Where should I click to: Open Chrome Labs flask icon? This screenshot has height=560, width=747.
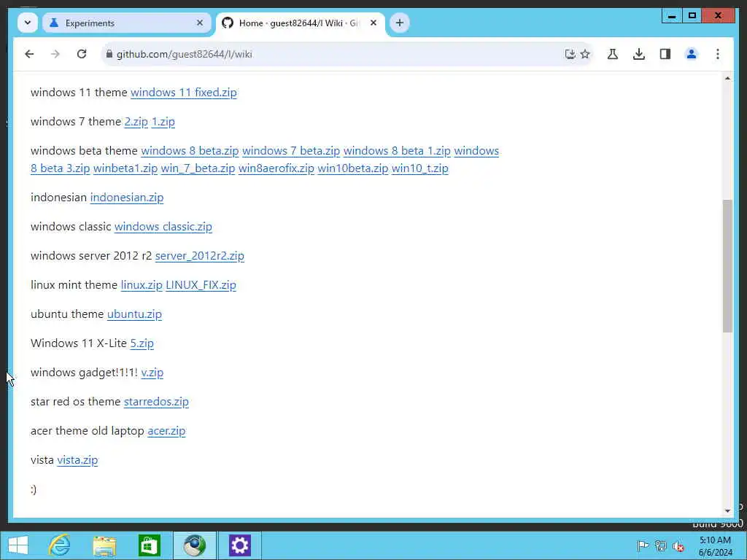coord(613,54)
